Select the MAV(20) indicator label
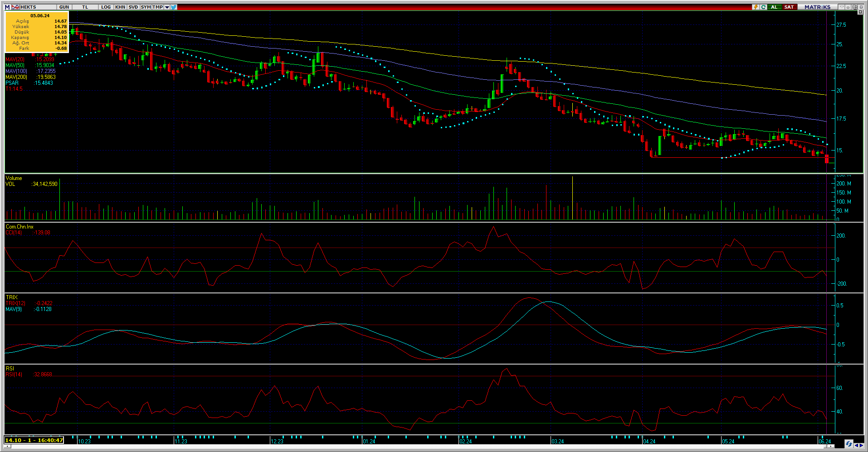Image resolution: width=868 pixels, height=452 pixels. [15, 59]
